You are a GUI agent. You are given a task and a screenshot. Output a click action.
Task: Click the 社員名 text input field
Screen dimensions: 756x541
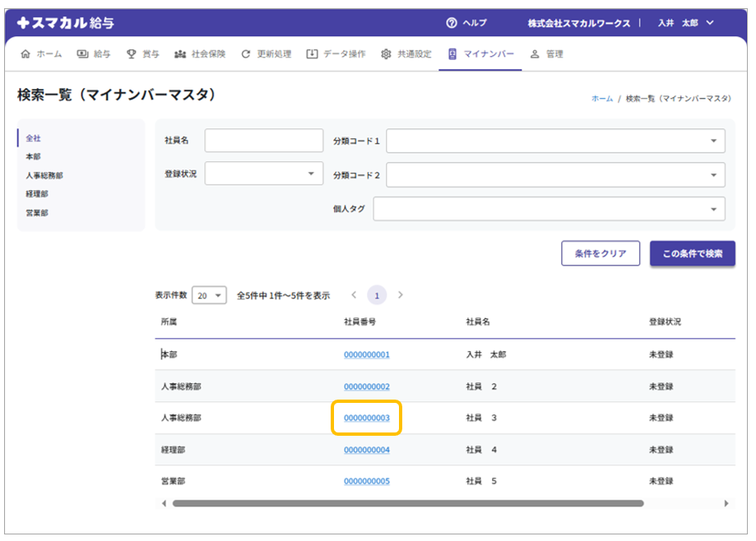pos(264,141)
